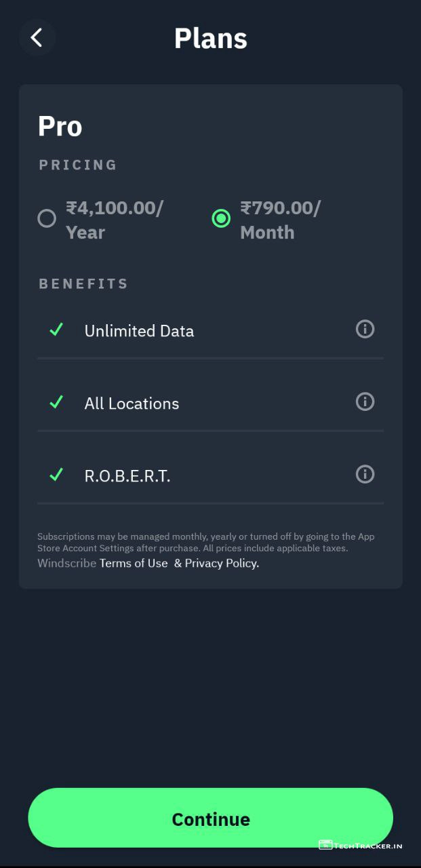This screenshot has height=868, width=421.
Task: Tap the Unlimited Data benefit text
Action: 139,331
